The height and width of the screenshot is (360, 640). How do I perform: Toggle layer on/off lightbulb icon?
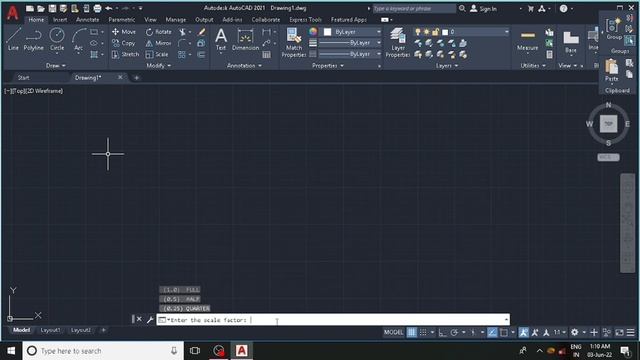418,32
